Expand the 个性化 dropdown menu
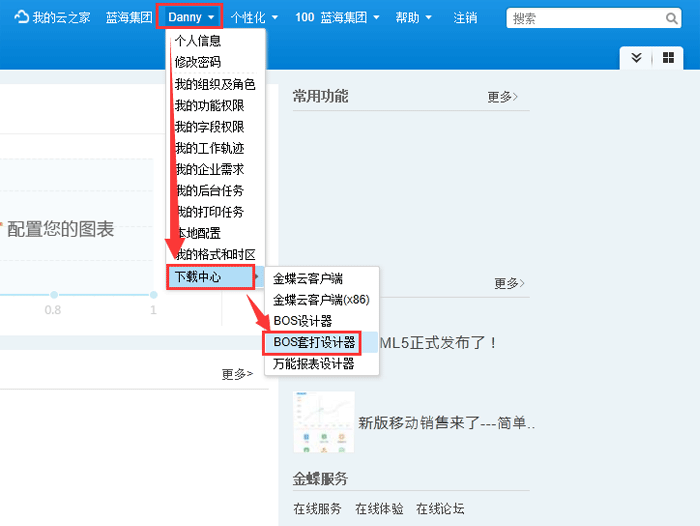 [254, 17]
